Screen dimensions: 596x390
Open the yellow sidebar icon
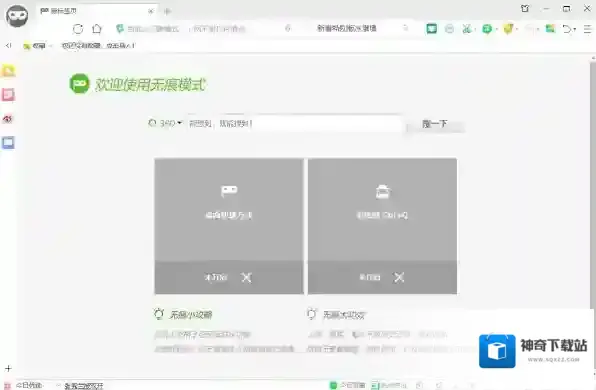(x=8, y=71)
